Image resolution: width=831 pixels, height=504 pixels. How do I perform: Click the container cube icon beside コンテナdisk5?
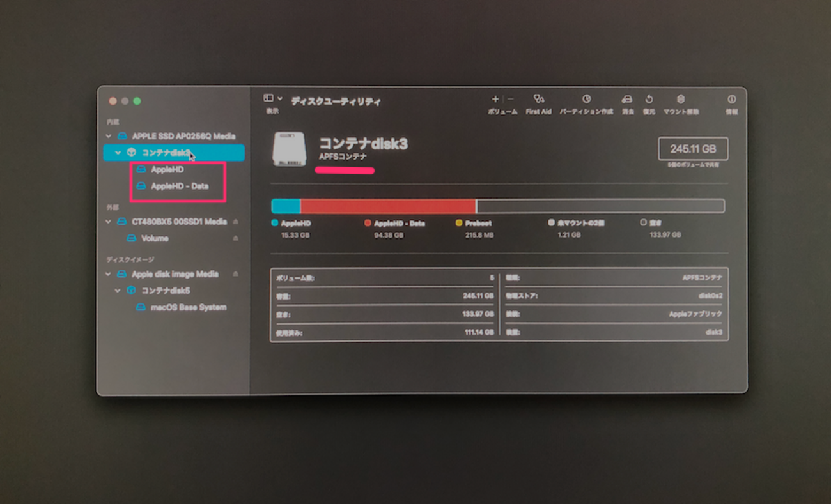131,291
